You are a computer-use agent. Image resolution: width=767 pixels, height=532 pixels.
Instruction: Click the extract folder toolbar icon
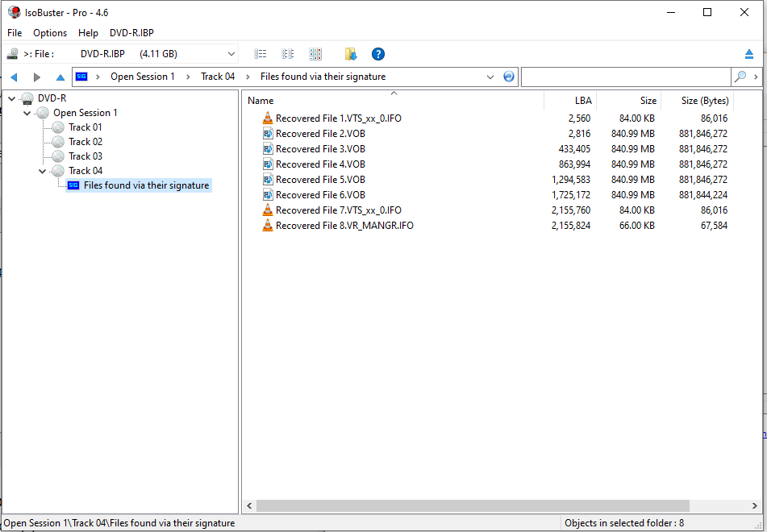351,54
